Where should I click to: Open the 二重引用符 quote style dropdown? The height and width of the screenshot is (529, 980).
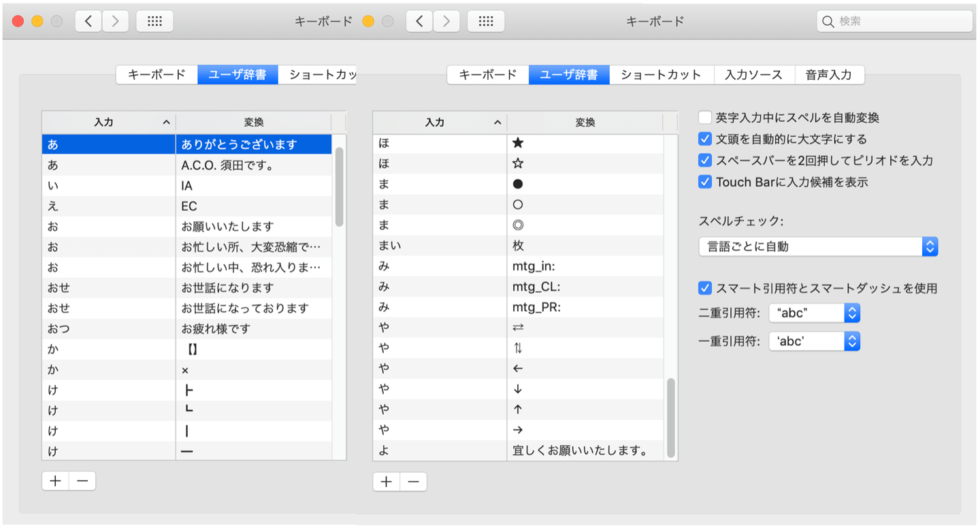(815, 313)
